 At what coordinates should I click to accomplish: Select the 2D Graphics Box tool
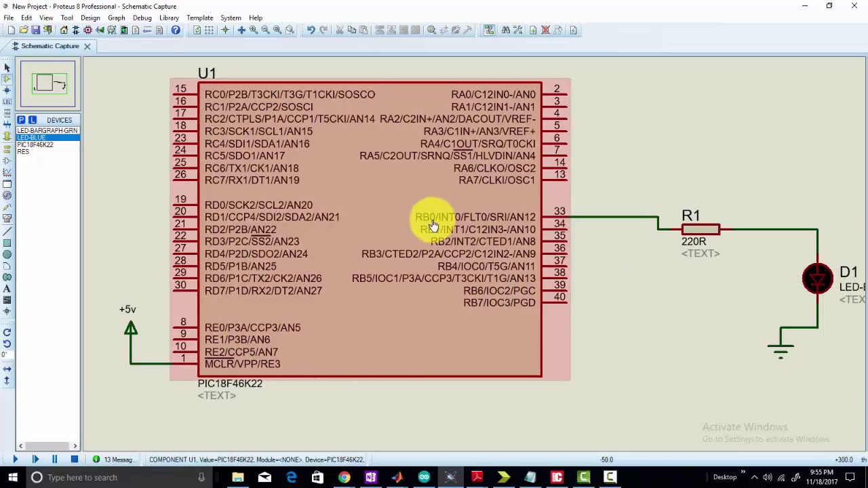click(x=7, y=243)
